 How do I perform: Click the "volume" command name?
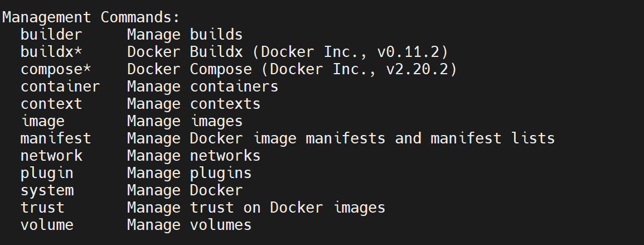[47, 225]
